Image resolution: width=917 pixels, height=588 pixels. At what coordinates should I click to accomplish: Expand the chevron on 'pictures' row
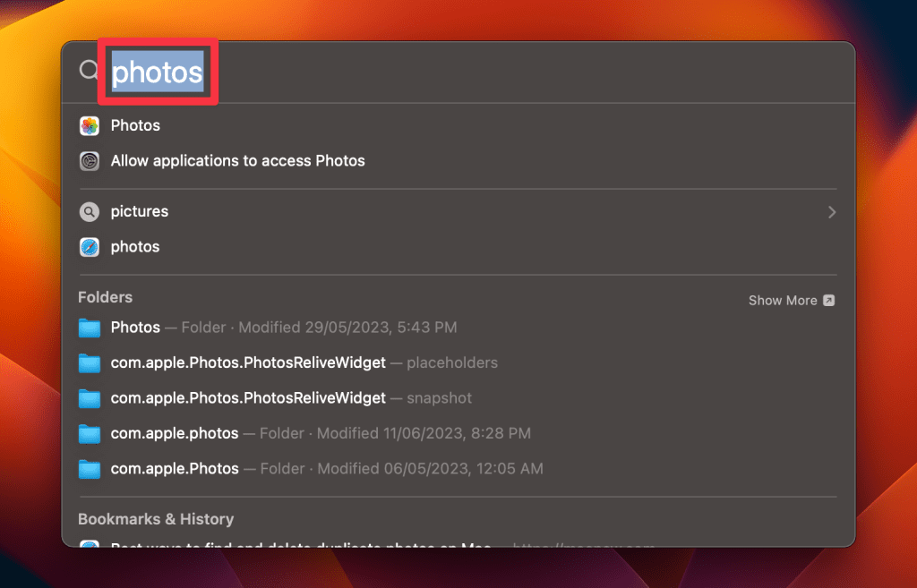832,212
